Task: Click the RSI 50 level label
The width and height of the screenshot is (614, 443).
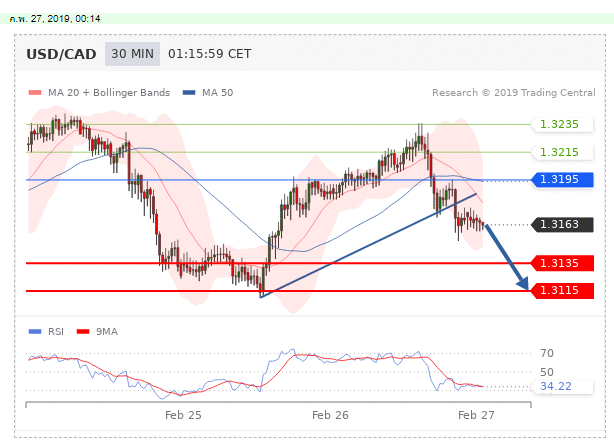Action: point(547,372)
